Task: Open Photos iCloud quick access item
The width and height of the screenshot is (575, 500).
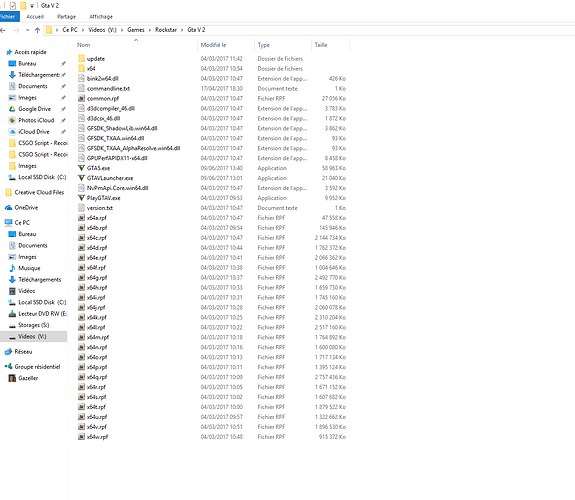Action: tap(36, 120)
